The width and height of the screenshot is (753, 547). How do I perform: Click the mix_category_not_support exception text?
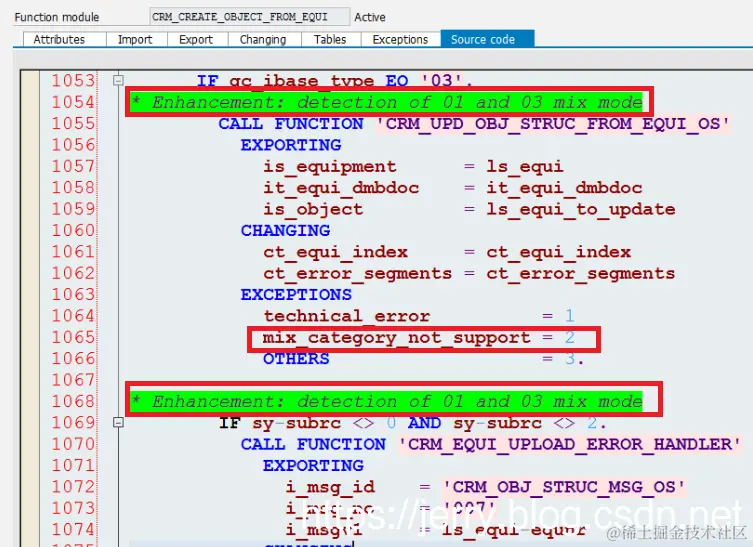[x=396, y=338]
